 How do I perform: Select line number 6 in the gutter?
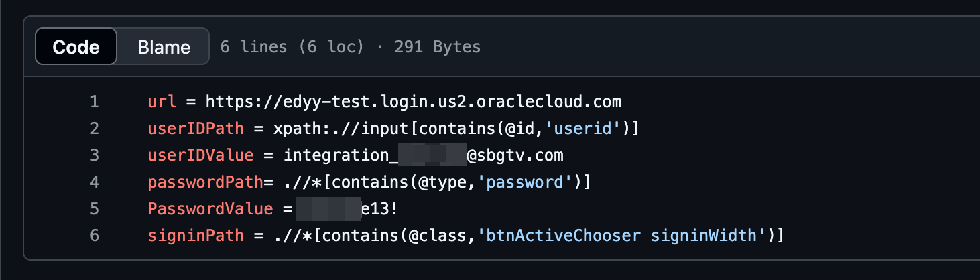click(x=94, y=235)
